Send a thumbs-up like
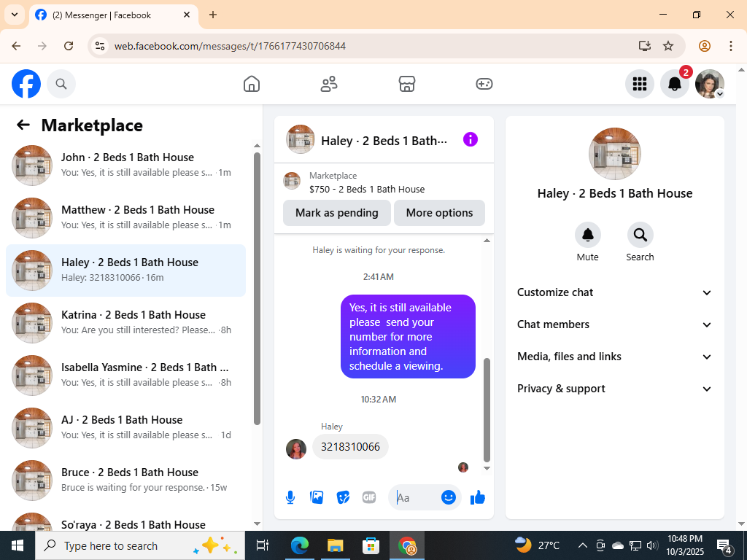 477,497
